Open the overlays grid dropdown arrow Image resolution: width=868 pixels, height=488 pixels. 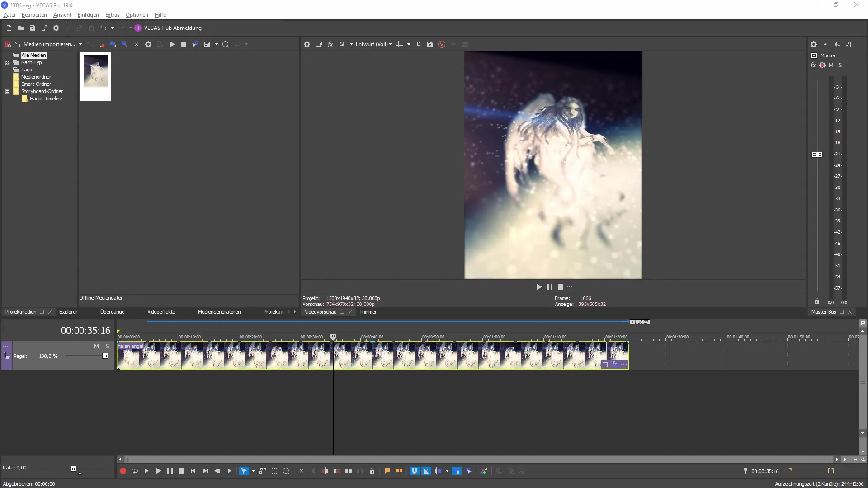pos(409,44)
